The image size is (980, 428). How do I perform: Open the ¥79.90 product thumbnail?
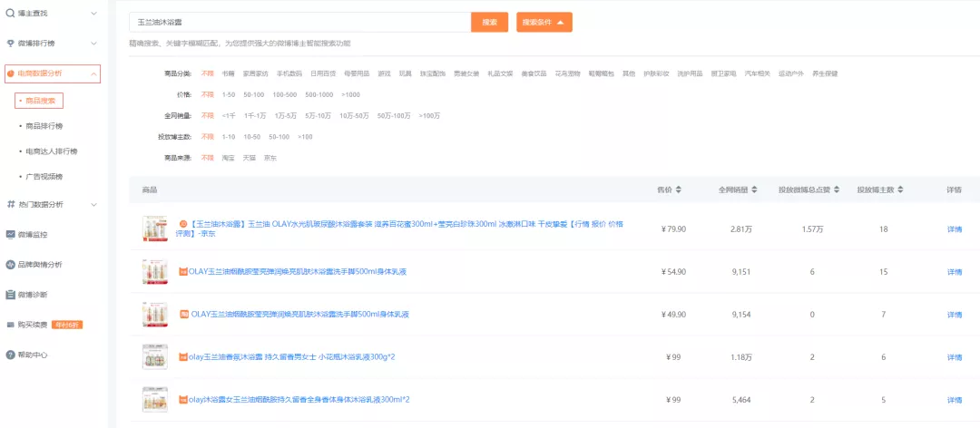click(154, 229)
